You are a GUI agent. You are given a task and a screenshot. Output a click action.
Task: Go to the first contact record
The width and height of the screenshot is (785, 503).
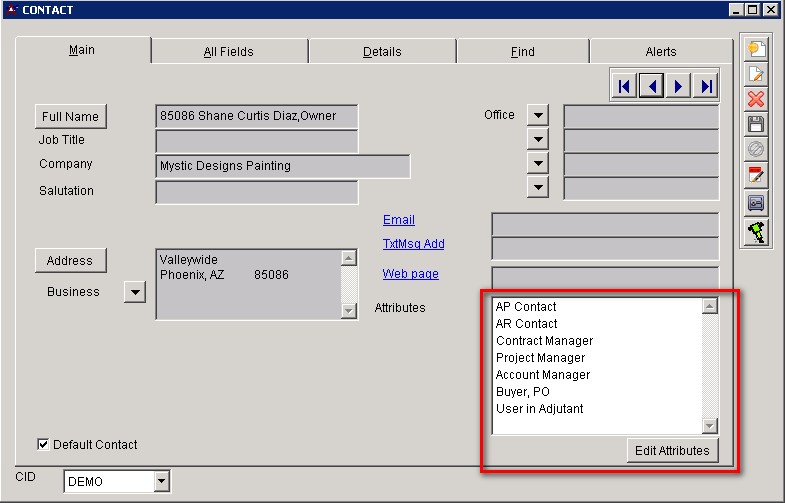click(x=624, y=87)
